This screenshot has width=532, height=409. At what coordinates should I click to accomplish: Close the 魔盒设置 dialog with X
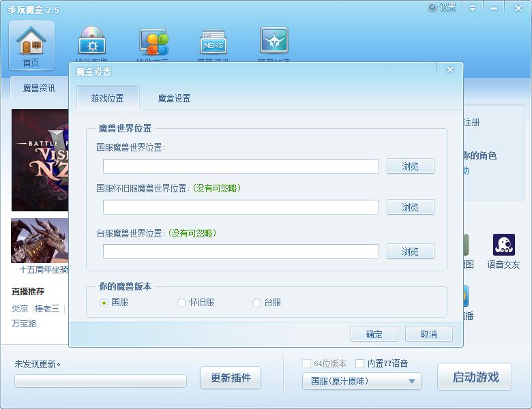tap(449, 70)
